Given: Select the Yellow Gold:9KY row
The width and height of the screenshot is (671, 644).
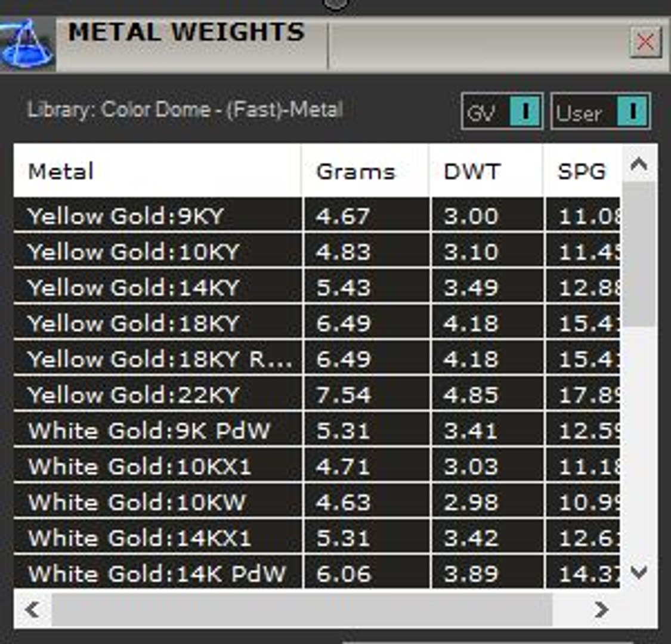Looking at the screenshot, I should tap(317, 216).
